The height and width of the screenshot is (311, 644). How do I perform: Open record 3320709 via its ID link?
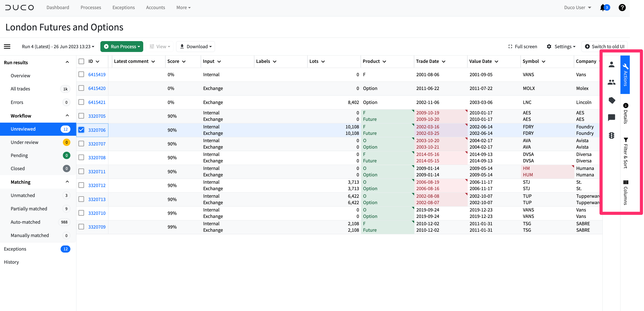[97, 227]
